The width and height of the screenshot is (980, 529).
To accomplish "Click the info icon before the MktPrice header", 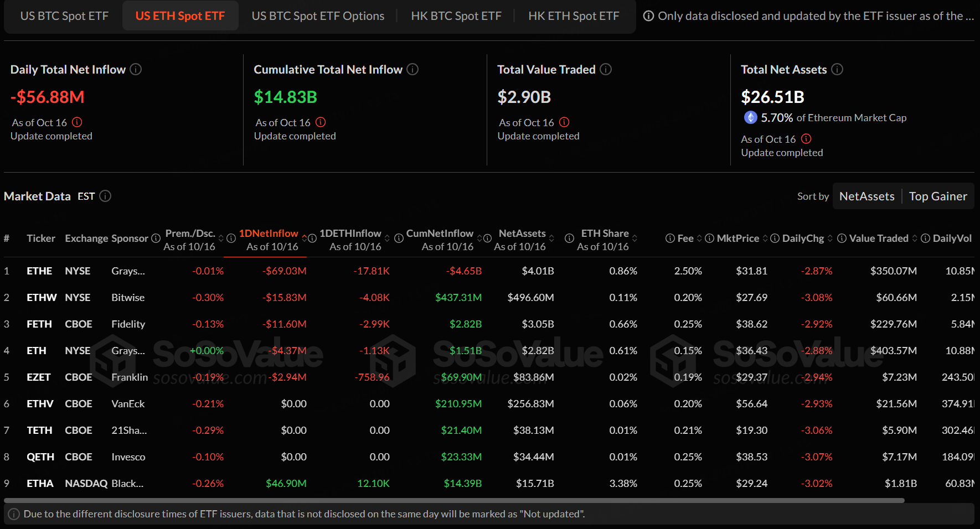I will 709,238.
